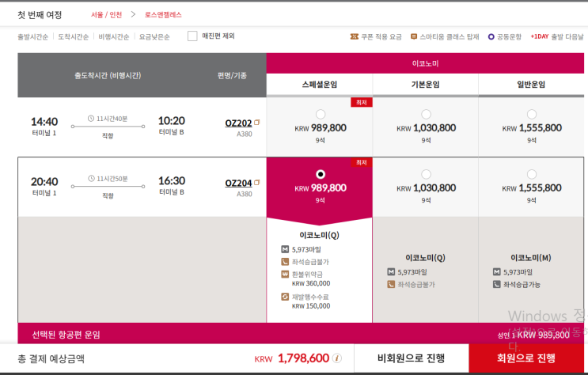Select OZ204 special fare radio button
The height and width of the screenshot is (375, 588).
[321, 174]
